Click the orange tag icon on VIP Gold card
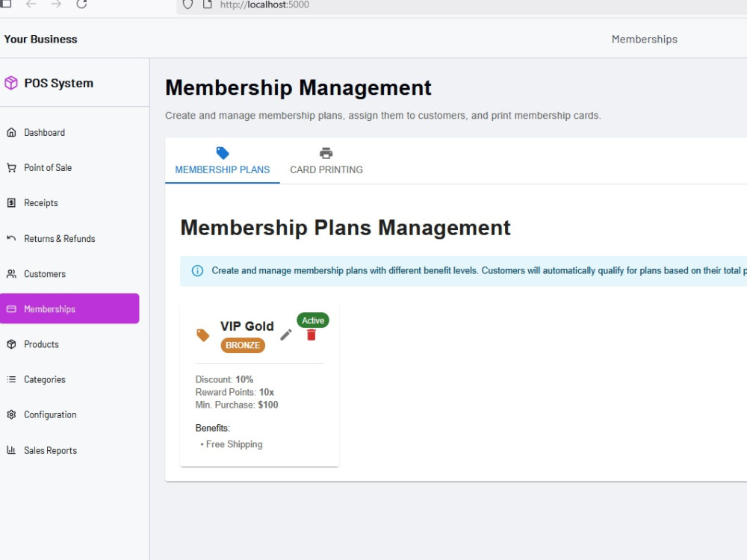747x560 pixels. 203,335
